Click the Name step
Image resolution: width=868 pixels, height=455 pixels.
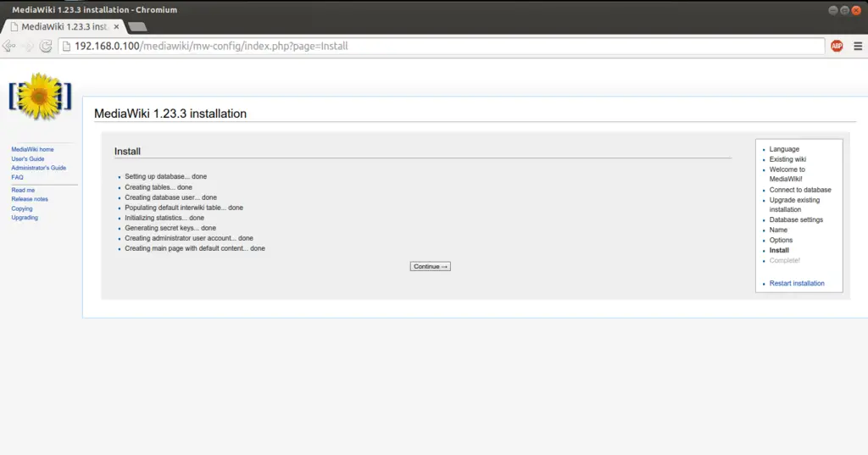(778, 230)
